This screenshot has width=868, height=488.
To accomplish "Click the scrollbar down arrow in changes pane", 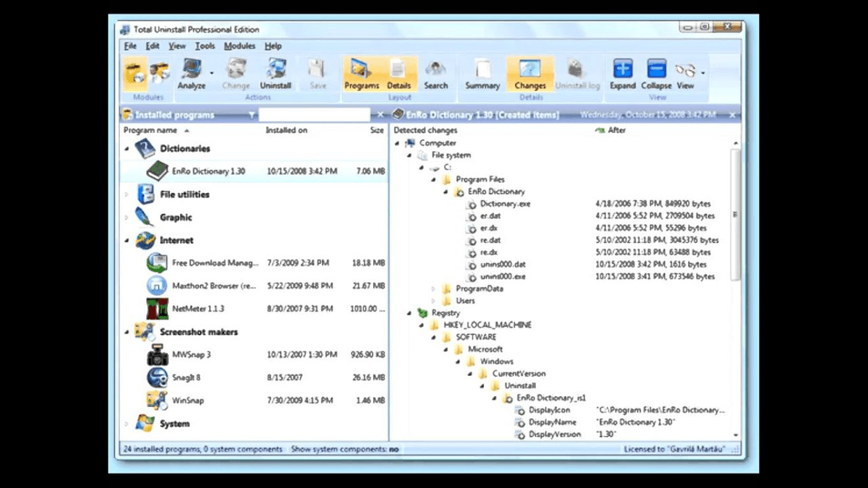I will coord(736,435).
